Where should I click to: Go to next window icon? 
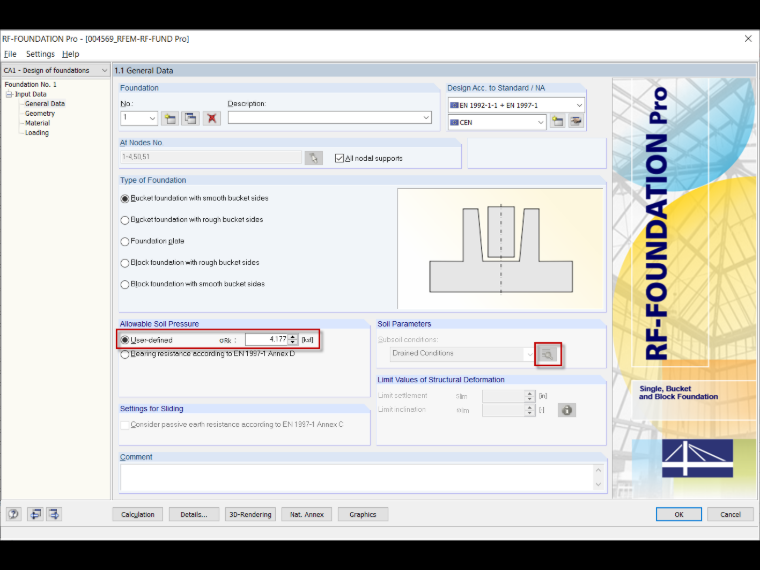tap(54, 514)
